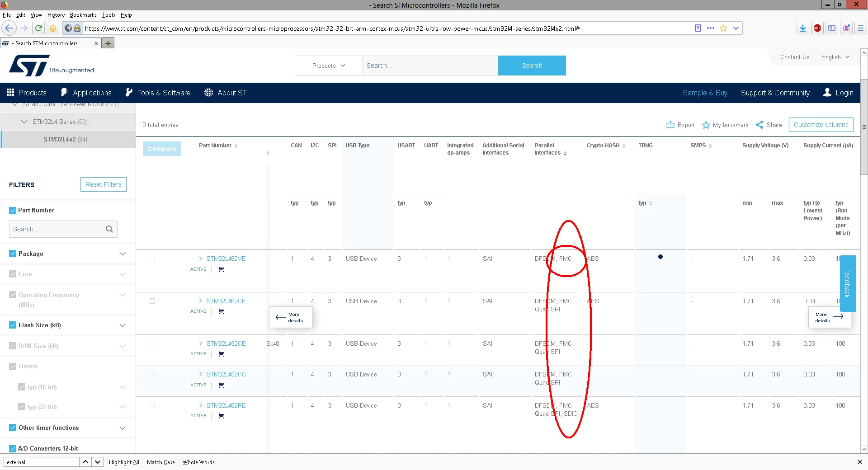Image resolution: width=868 pixels, height=470 pixels.
Task: Sort by Crypto-HASH column arrows
Action: (x=624, y=146)
